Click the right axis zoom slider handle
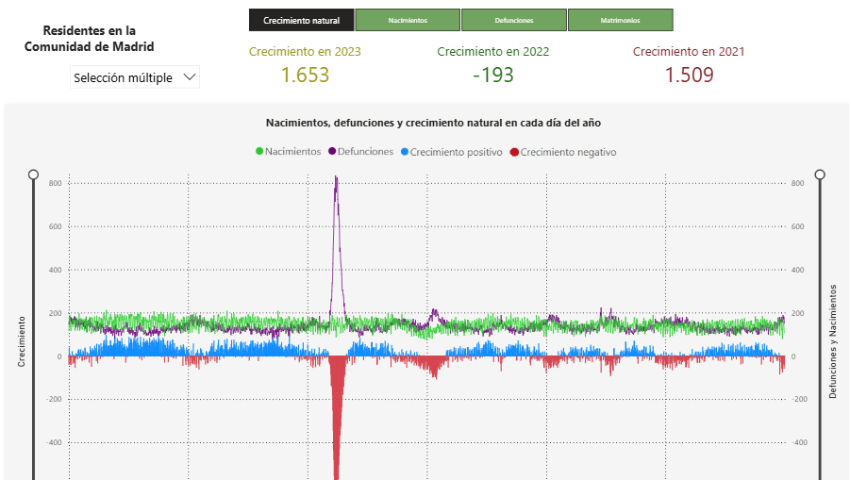The image size is (850, 480). [x=820, y=175]
